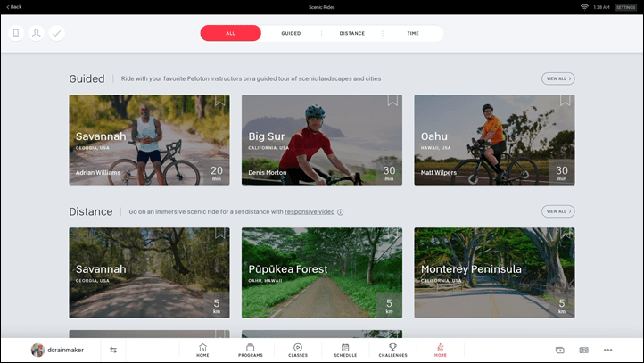Open the Big Sur ride with Denis Morton

[x=322, y=140]
